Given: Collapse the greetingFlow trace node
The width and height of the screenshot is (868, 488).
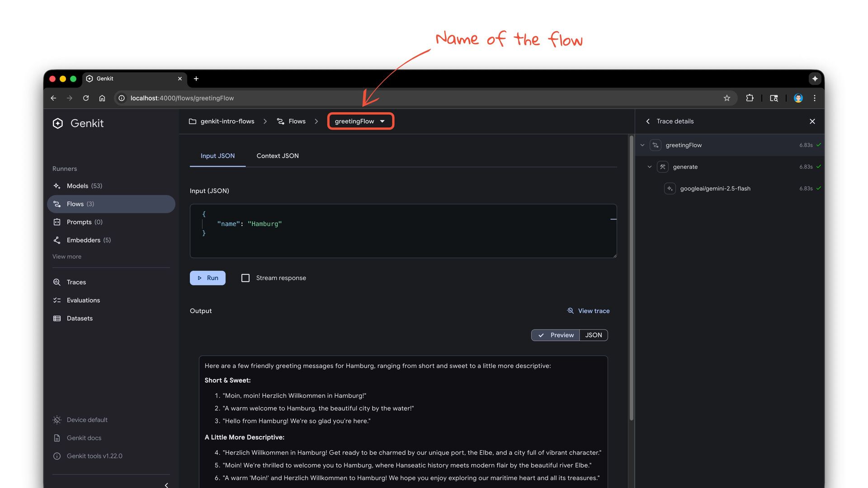Looking at the screenshot, I should 642,145.
